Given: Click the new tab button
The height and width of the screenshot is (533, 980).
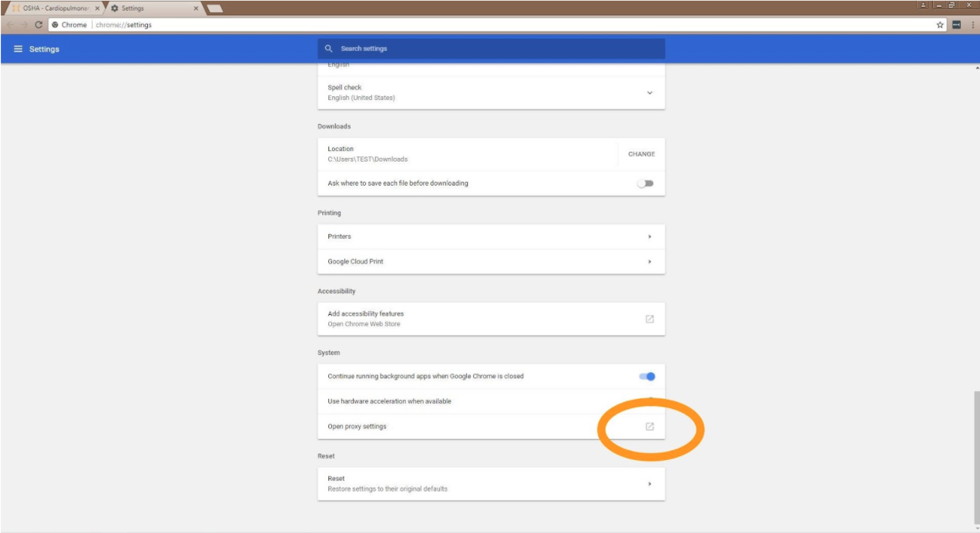Looking at the screenshot, I should pyautogui.click(x=215, y=8).
